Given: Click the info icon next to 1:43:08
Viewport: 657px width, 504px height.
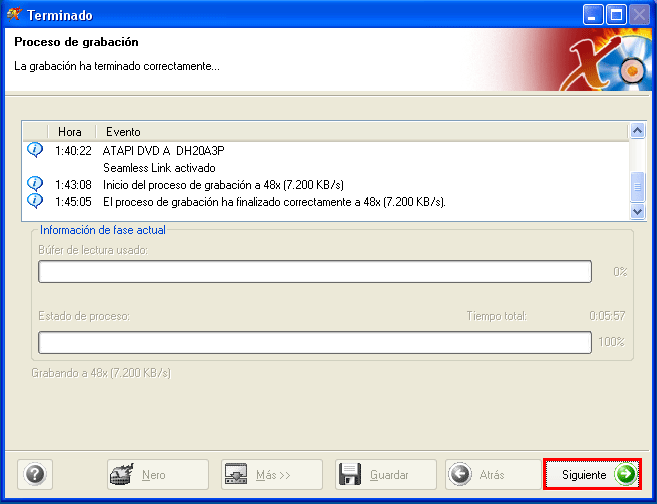Looking at the screenshot, I should (x=35, y=184).
